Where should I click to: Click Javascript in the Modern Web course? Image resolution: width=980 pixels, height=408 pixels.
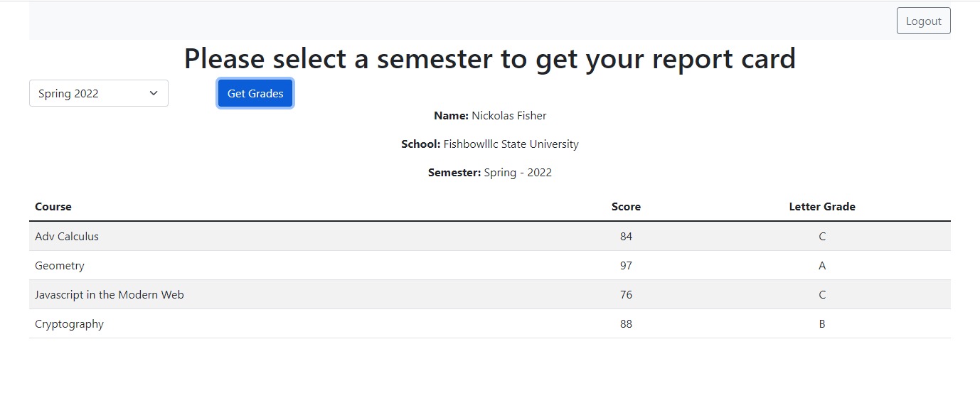coord(110,295)
